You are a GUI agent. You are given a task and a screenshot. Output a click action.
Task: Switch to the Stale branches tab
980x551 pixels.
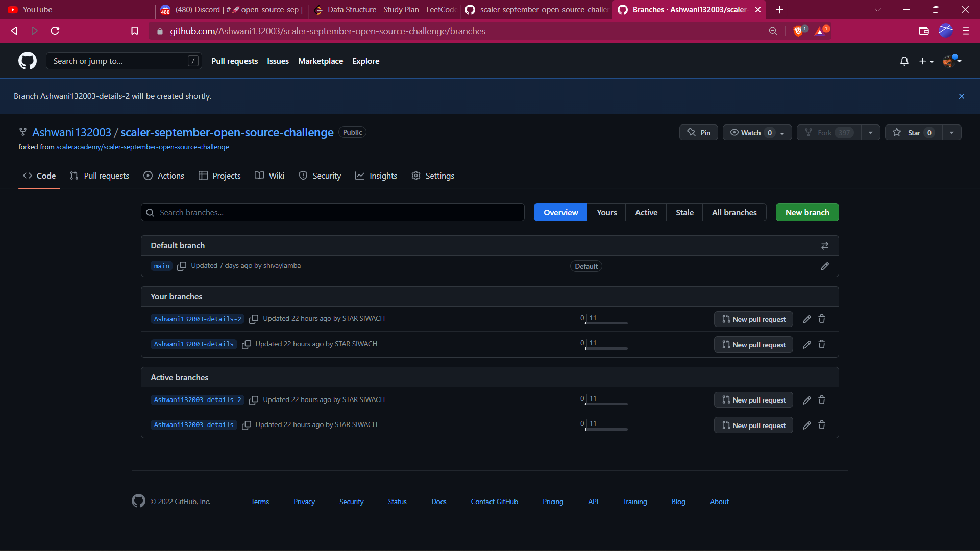[x=684, y=212]
